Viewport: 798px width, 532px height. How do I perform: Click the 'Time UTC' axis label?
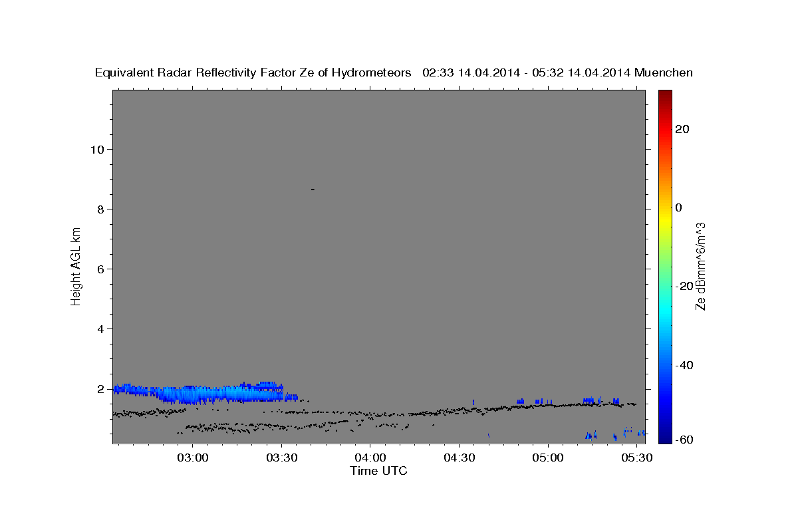(378, 471)
